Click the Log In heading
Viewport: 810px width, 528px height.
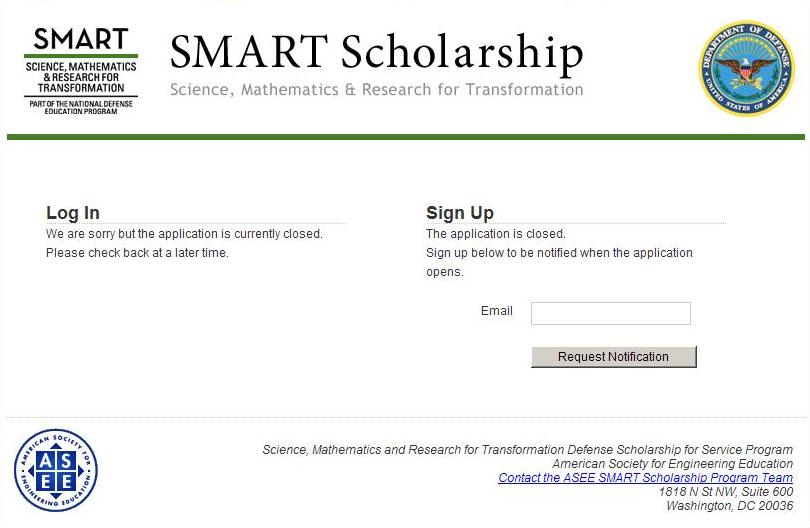pyautogui.click(x=73, y=213)
